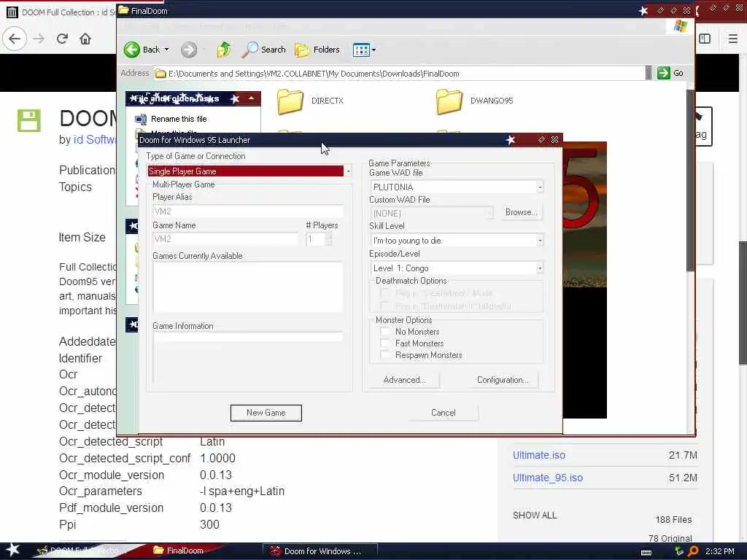Reload the browser page
Screen dimensions: 747x560
tap(63, 39)
